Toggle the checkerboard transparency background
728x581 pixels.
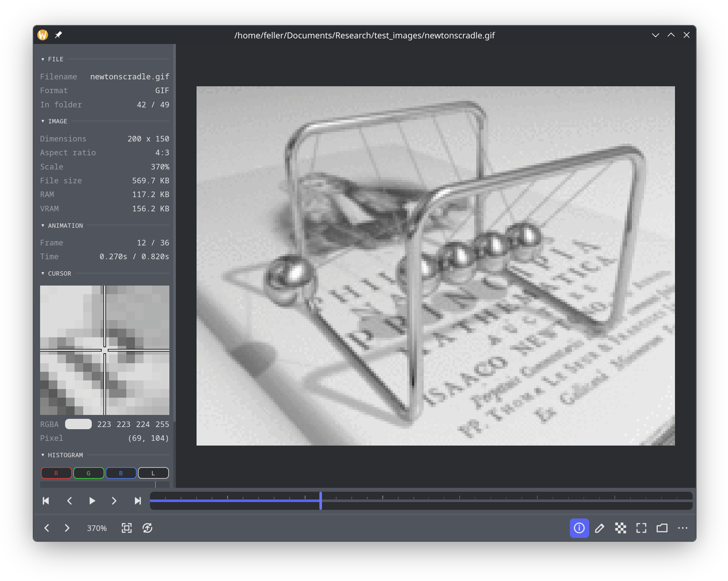tap(621, 528)
